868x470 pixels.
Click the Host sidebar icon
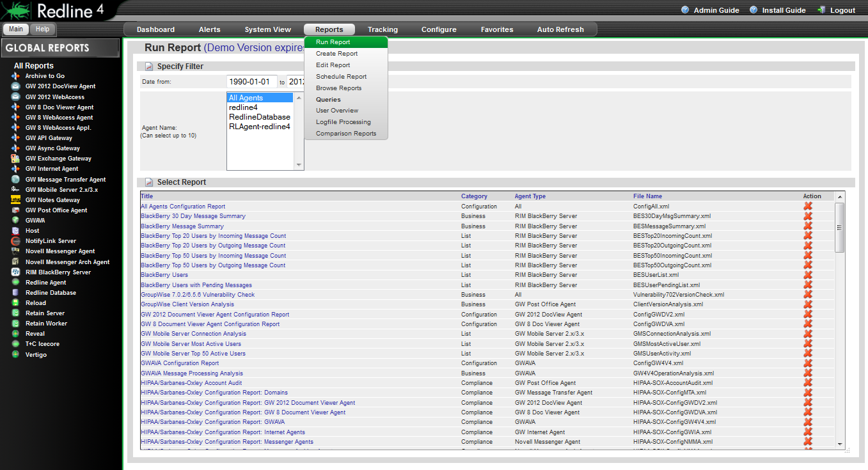tap(15, 231)
